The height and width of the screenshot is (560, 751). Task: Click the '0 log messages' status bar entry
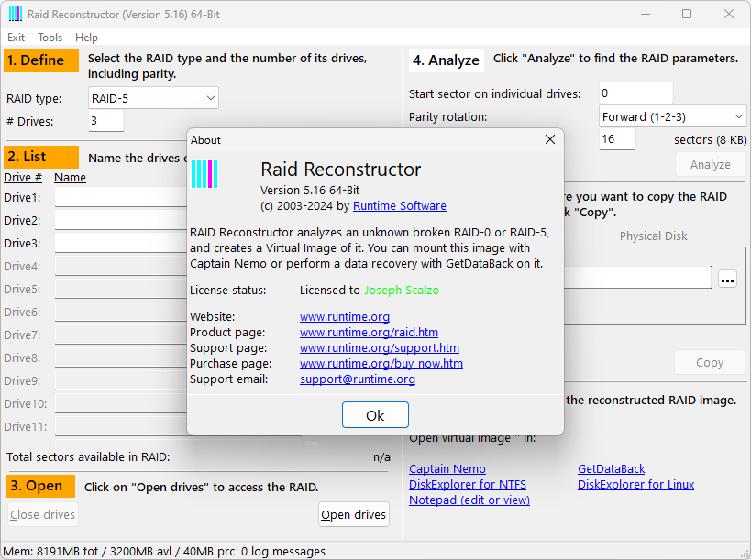(x=282, y=552)
